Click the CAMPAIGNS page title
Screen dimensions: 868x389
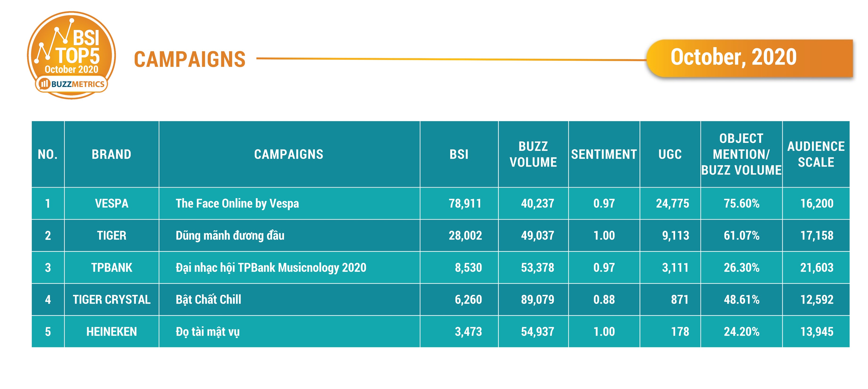pos(190,60)
